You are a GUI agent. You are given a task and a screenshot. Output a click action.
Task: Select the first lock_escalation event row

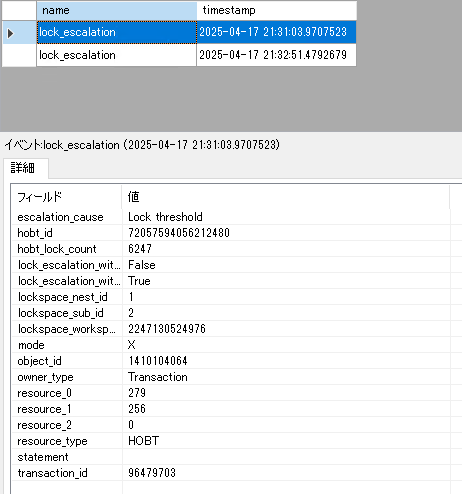pos(196,32)
